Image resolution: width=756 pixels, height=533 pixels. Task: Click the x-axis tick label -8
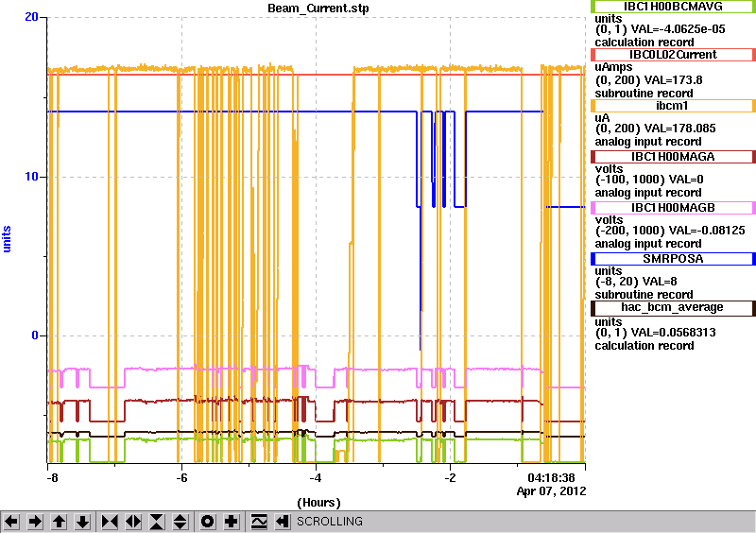tap(52, 478)
